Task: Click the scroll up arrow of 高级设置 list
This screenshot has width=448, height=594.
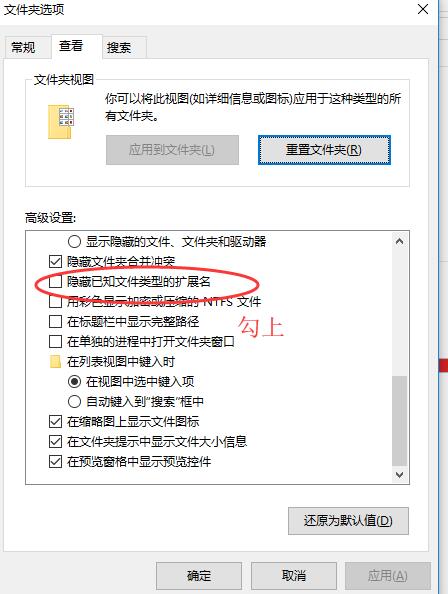Action: point(399,241)
